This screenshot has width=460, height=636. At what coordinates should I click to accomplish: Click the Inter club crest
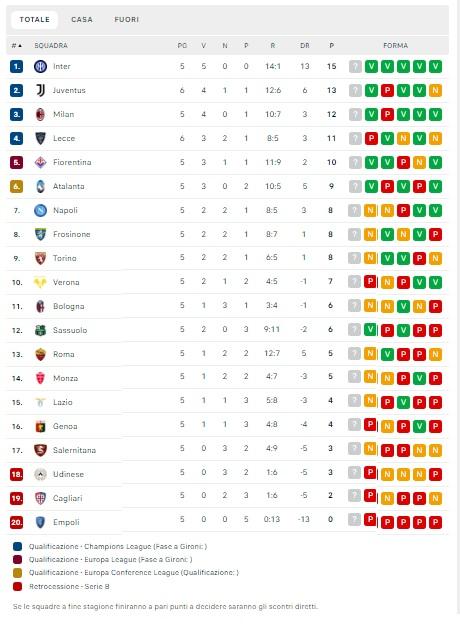[x=40, y=66]
